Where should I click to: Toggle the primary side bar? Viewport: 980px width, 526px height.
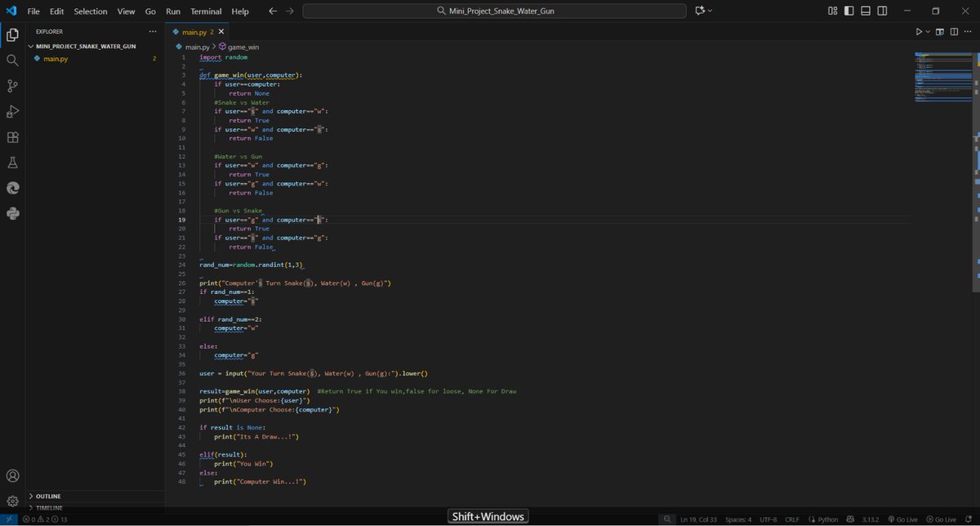click(x=849, y=11)
